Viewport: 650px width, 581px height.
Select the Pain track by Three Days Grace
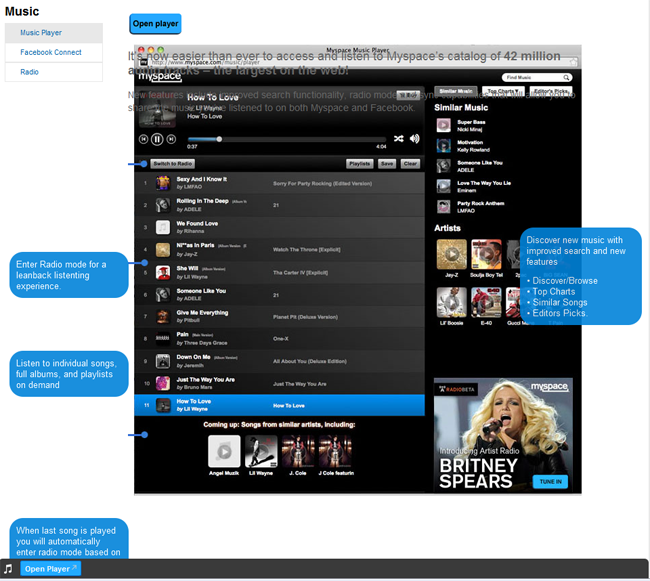[x=279, y=339]
